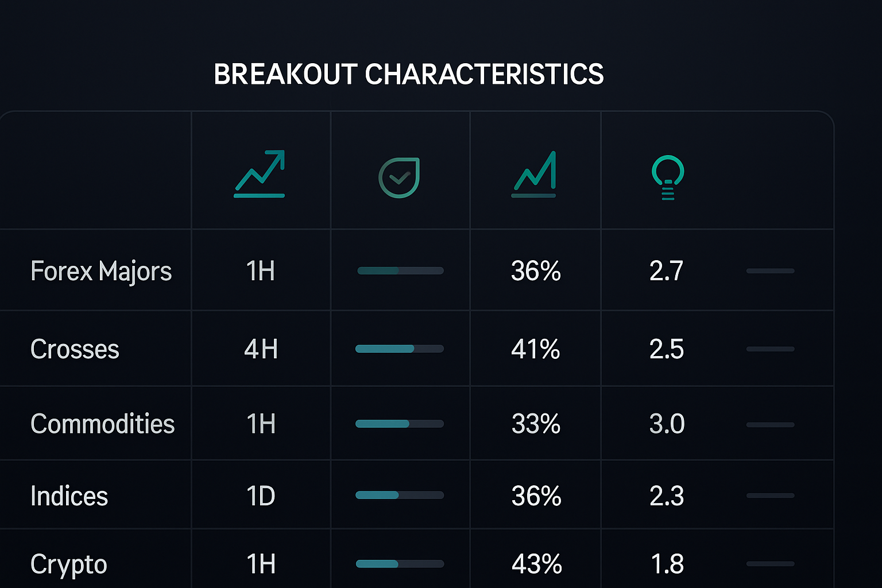The image size is (882, 588).
Task: Click the 43% value in Crypto row
Action: click(x=536, y=564)
